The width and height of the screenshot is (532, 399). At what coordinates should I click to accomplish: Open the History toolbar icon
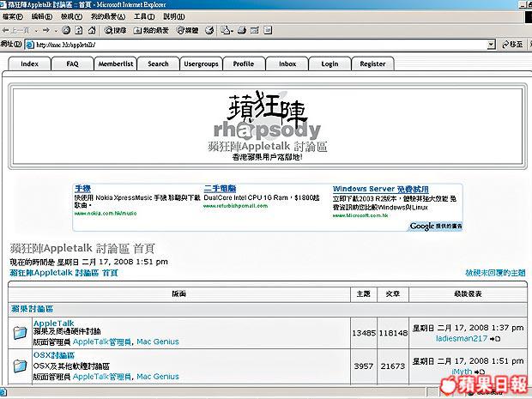coord(209,31)
